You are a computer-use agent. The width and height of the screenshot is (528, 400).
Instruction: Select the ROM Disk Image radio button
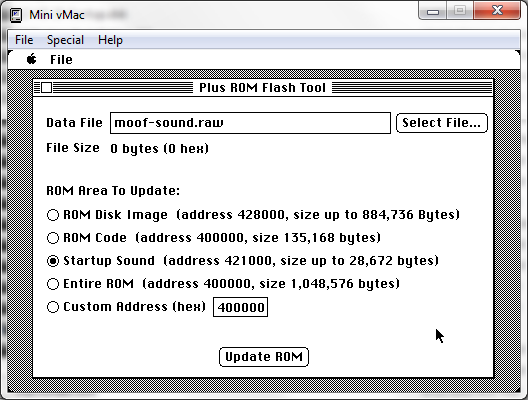pos(53,215)
